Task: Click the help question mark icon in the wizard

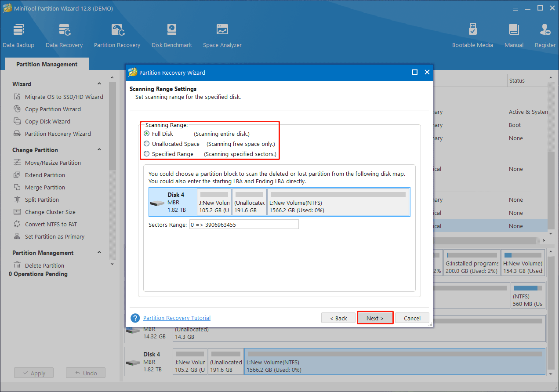Action: 135,318
